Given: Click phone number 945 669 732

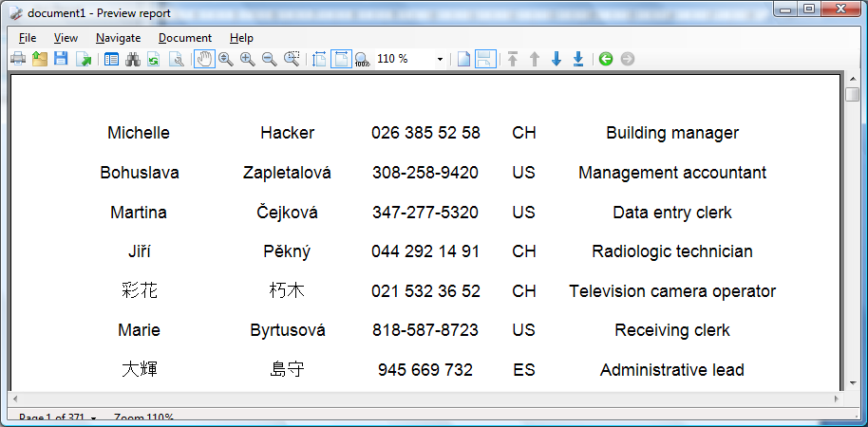Looking at the screenshot, I should (425, 370).
